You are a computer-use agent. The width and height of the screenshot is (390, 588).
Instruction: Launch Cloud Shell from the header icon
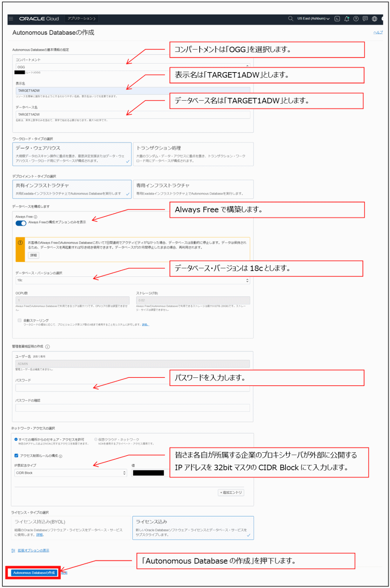click(x=337, y=18)
